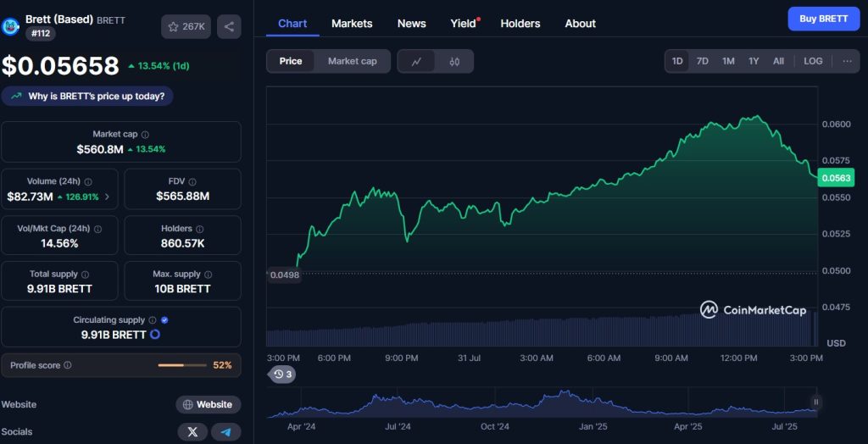Open the Markets tab
The width and height of the screenshot is (868, 444).
pyautogui.click(x=352, y=24)
